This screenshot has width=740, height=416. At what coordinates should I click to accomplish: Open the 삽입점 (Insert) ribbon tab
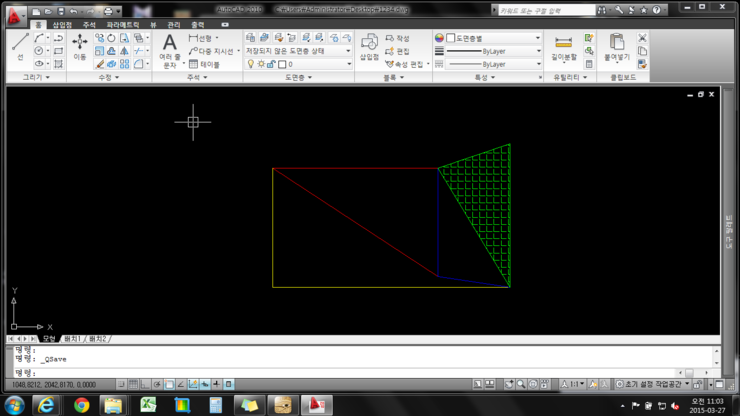[x=62, y=25]
